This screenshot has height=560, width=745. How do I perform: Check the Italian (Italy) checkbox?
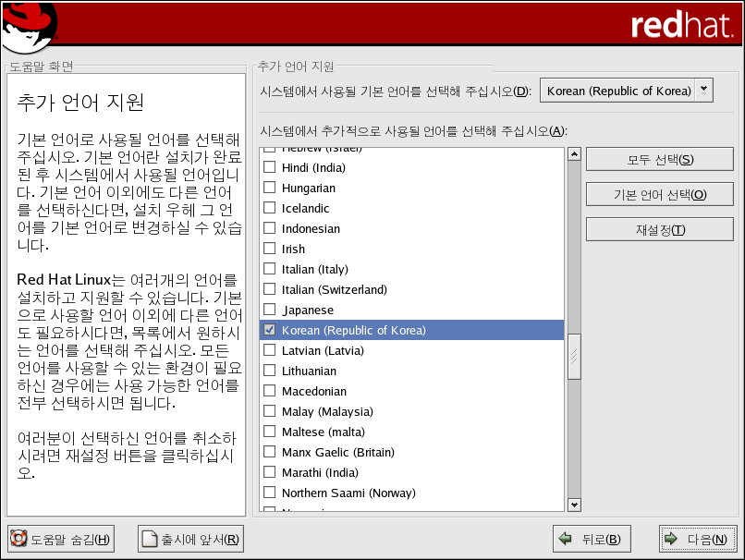[x=270, y=269]
